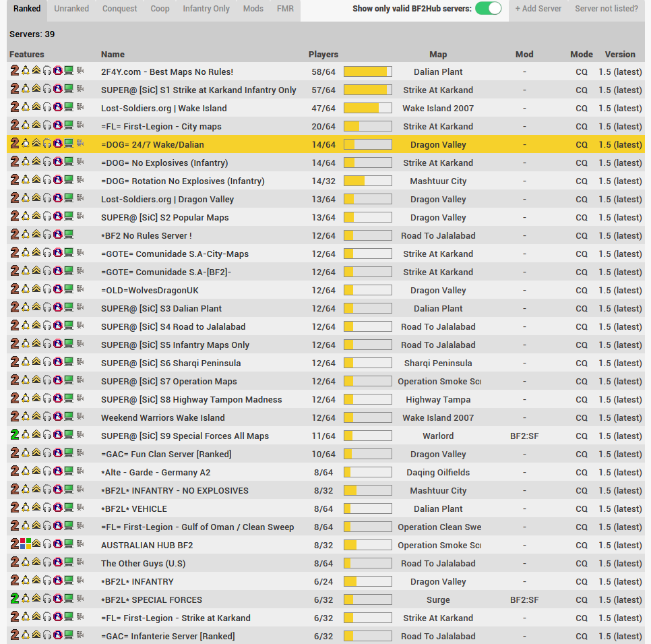651x644 pixels.
Task: Click penguin icon for SUPER@ S6 Sharqi Peninsula
Action: 26,362
